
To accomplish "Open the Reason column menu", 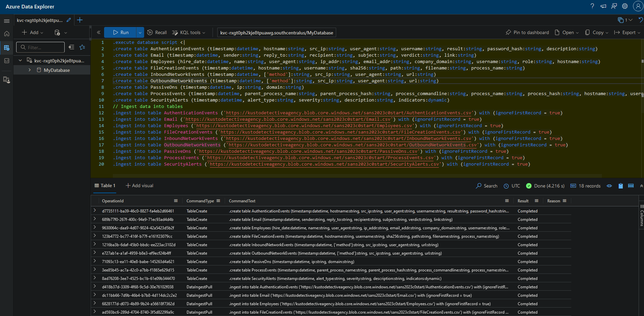I will 565,201.
